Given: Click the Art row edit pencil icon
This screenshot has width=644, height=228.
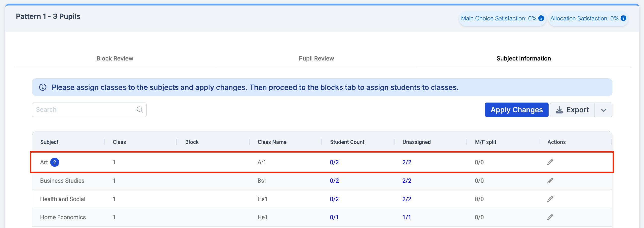Looking at the screenshot, I should click(x=550, y=162).
